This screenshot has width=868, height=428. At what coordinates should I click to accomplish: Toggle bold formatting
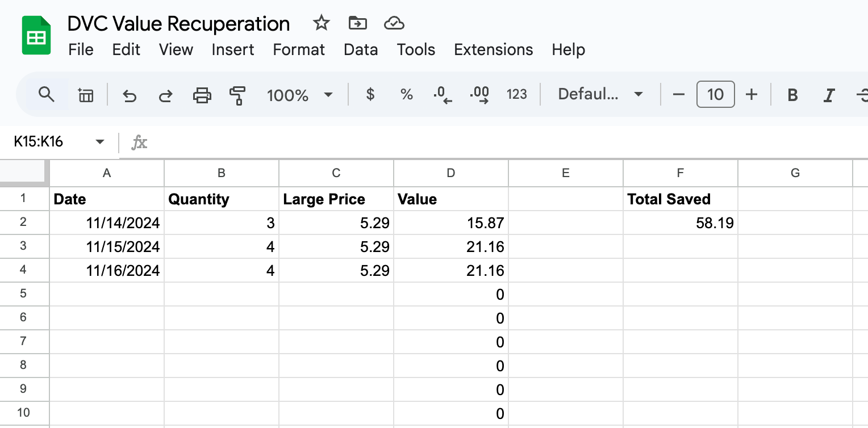point(792,95)
